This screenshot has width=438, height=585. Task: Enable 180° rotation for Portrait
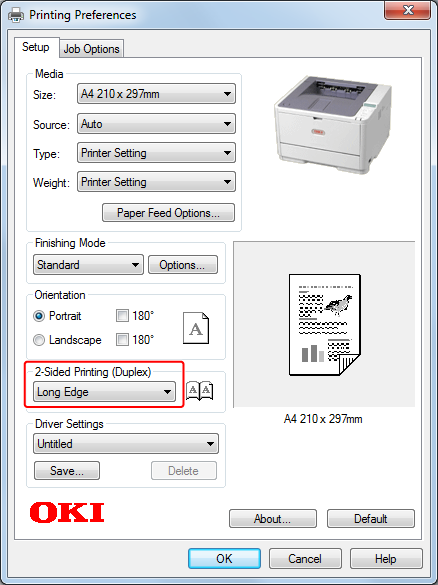tap(122, 316)
